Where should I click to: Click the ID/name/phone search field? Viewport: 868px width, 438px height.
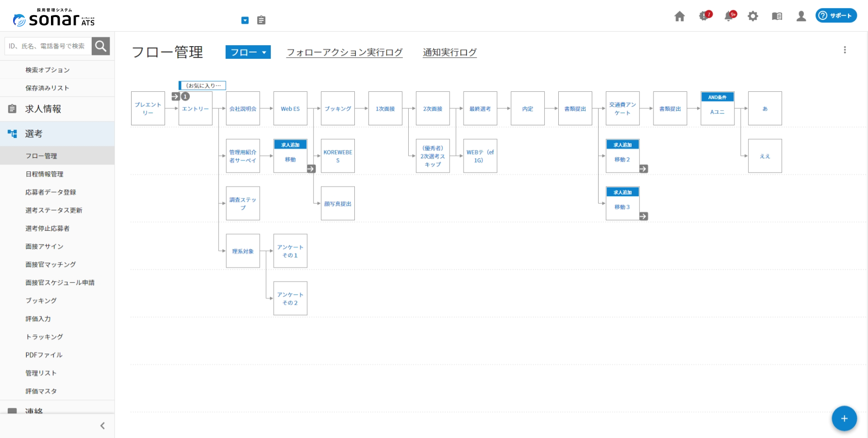coord(46,46)
